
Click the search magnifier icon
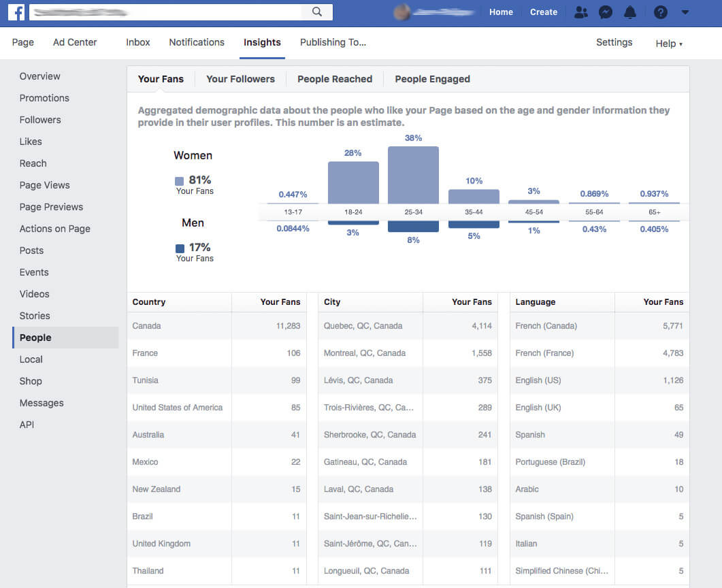(x=317, y=12)
